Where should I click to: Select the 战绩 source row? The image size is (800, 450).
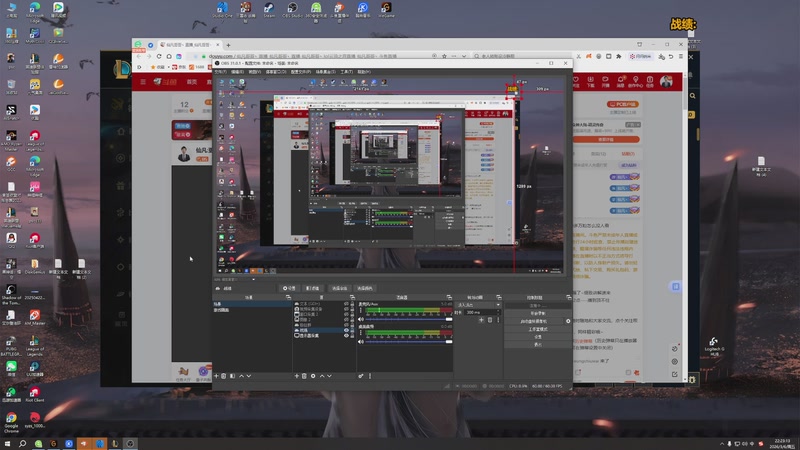[x=324, y=330]
